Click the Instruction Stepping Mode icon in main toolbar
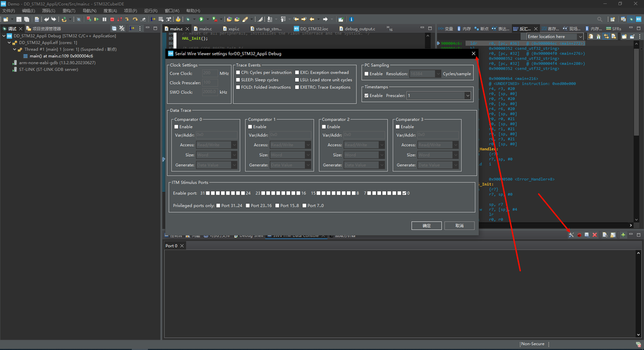Viewport: 644px width, 350px height. (x=153, y=19)
